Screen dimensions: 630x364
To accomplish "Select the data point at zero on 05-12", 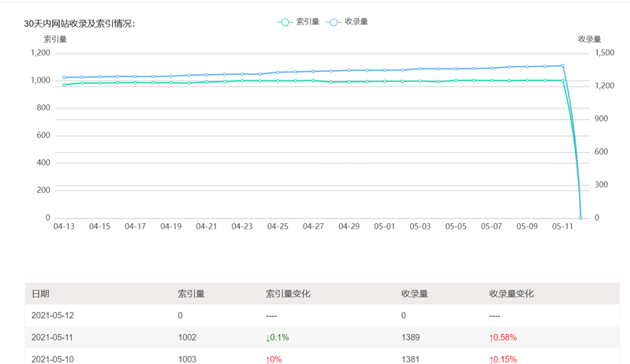I will [x=581, y=217].
